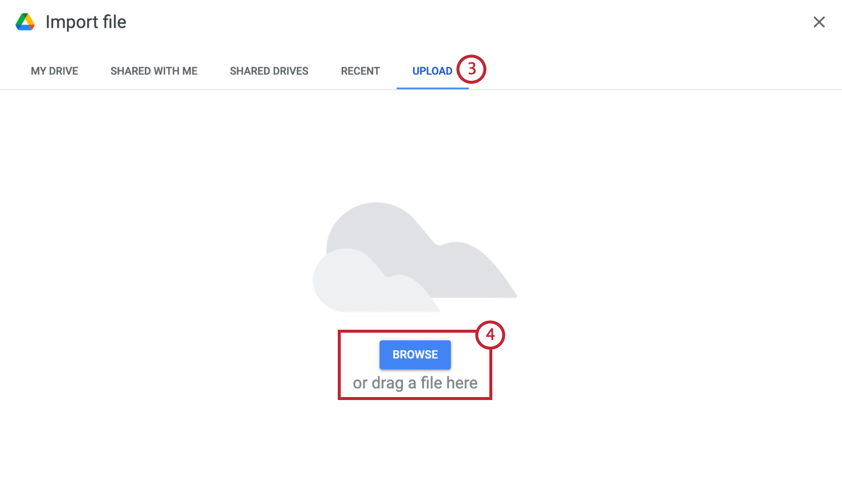Open Recent to browse recent documents
The height and width of the screenshot is (504, 842).
[360, 71]
